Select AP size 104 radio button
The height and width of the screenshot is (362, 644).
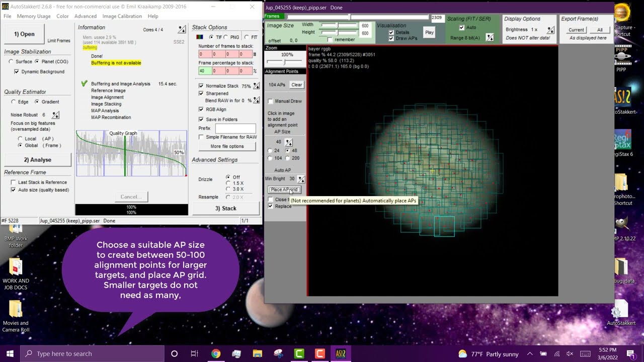coord(270,158)
